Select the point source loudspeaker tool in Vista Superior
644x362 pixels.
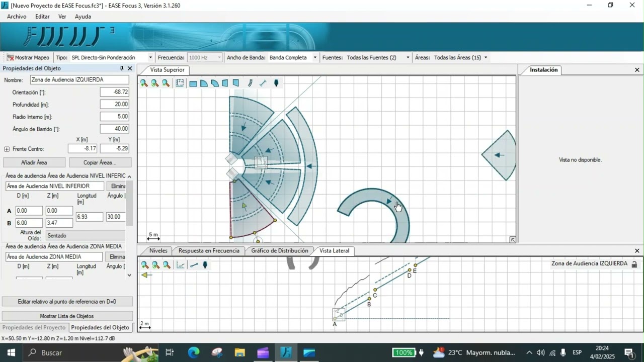coord(276,83)
